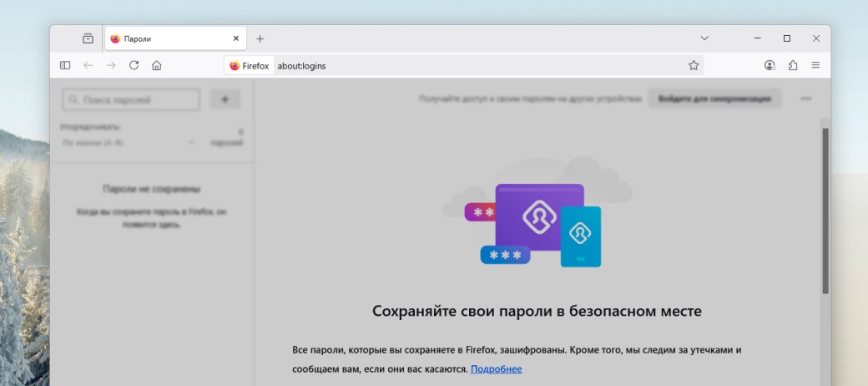Open a new tab with plus button
The width and height of the screenshot is (868, 386).
pyautogui.click(x=260, y=38)
